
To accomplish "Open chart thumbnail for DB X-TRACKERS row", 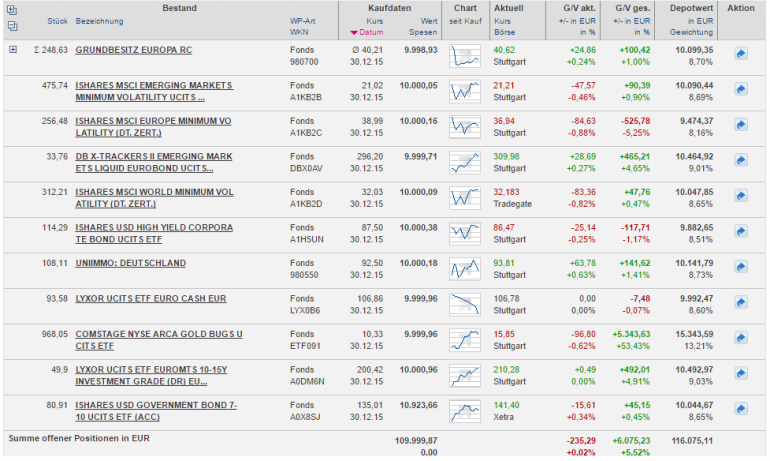I will coord(465,163).
